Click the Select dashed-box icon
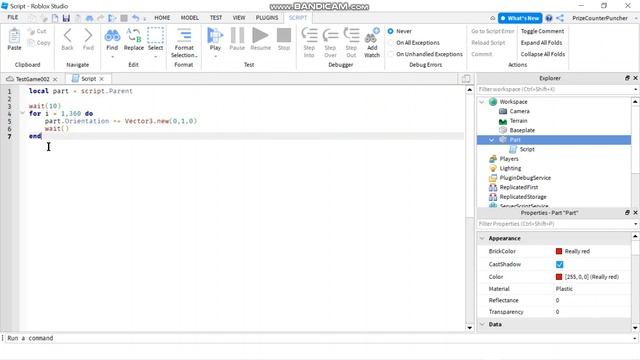The image size is (640, 360). tap(155, 36)
